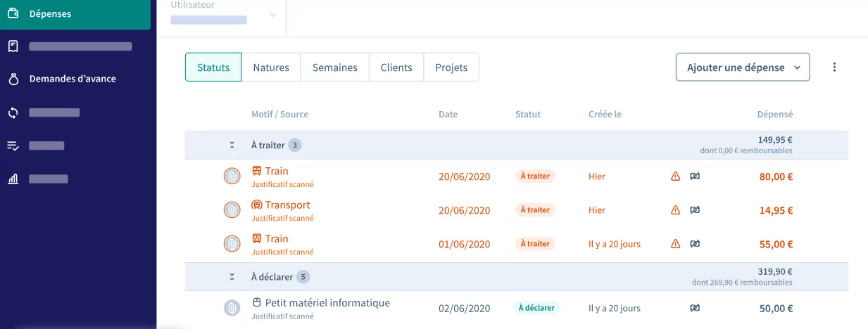The width and height of the screenshot is (868, 329).
Task: Click the non-refundable icon on the 80,00 € row
Action: pyautogui.click(x=695, y=176)
